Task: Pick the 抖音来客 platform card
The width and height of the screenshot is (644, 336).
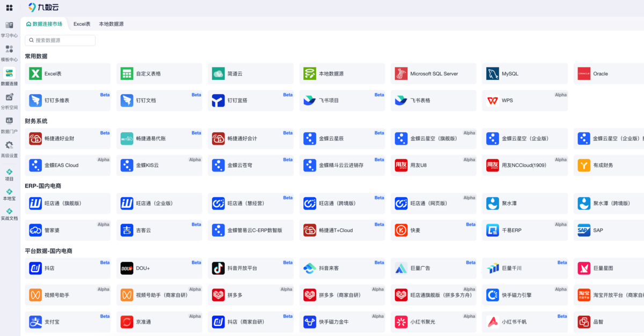Action: point(342,268)
